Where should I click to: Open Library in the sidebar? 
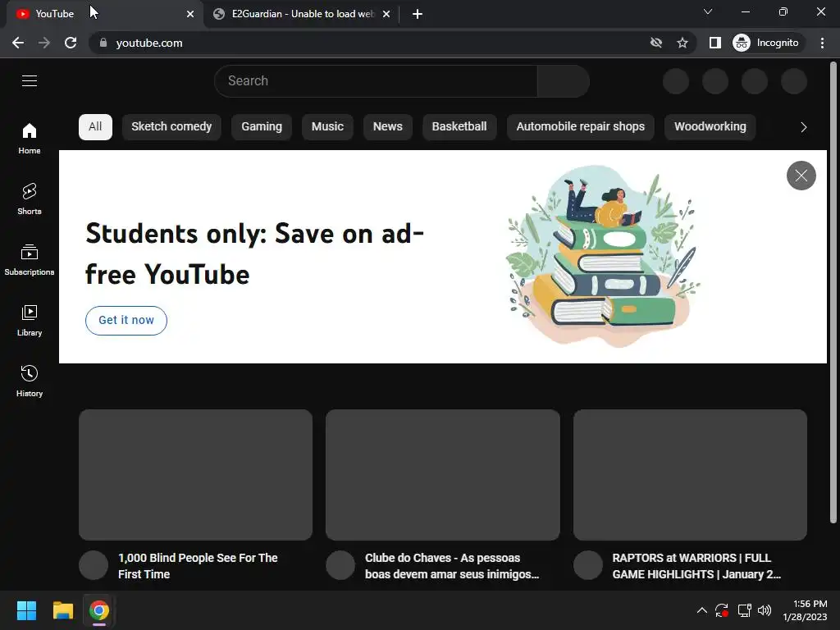[x=30, y=321]
